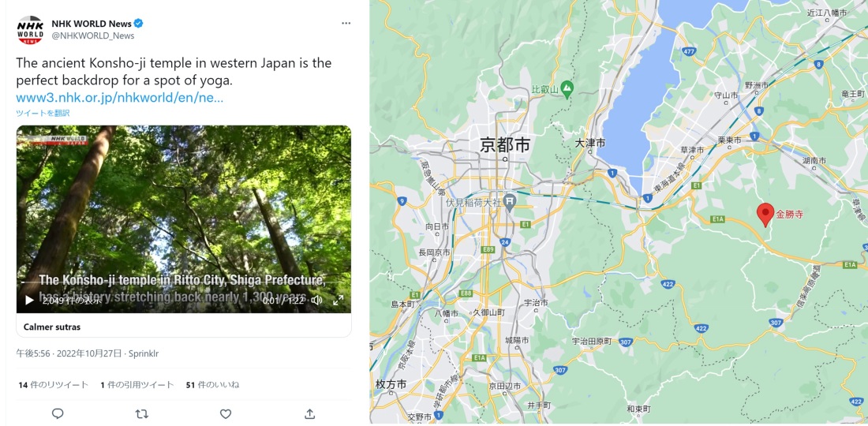Click the NHK WORLD profile avatar
Screen dimensions: 868x426
click(30, 30)
